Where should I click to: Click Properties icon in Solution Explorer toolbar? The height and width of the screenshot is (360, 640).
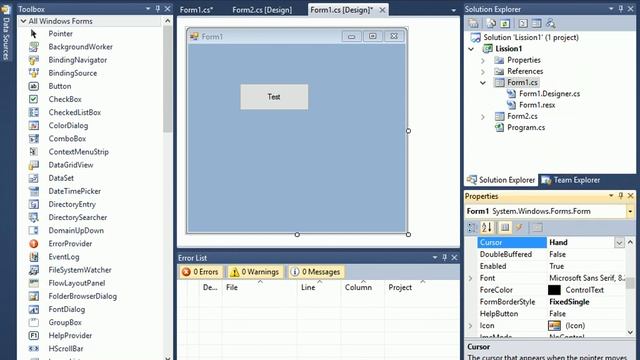(x=473, y=23)
